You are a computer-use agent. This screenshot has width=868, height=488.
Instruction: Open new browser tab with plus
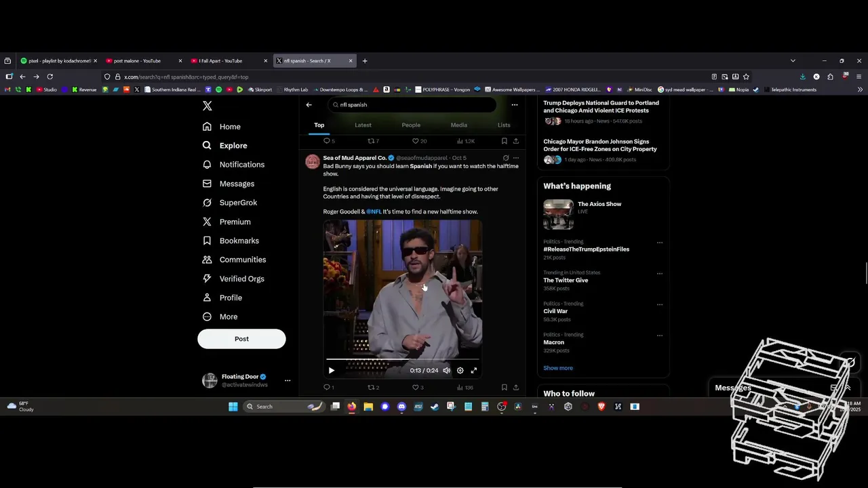pyautogui.click(x=364, y=61)
